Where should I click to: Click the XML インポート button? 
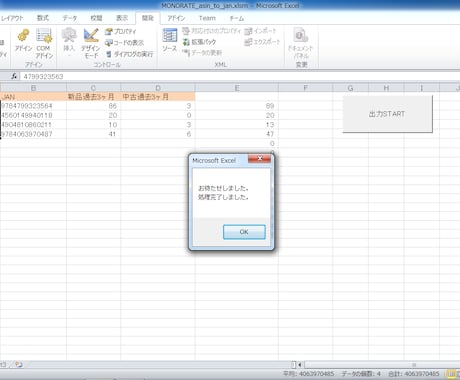pyautogui.click(x=260, y=31)
